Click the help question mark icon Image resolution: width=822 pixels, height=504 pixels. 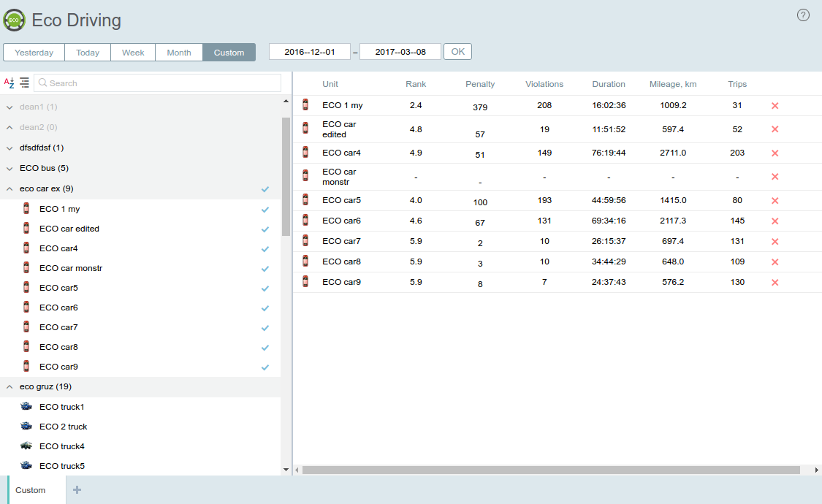tap(803, 15)
